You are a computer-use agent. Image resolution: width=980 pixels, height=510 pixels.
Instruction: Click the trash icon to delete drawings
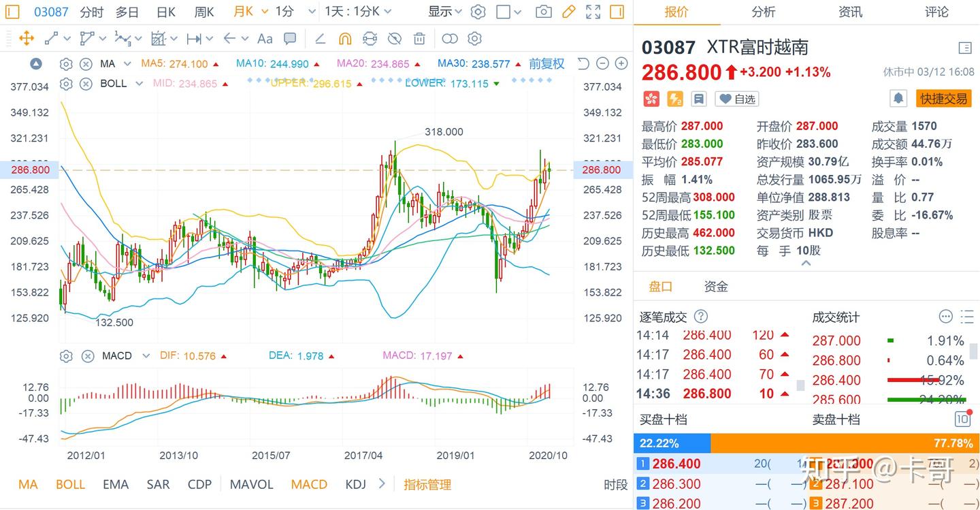coord(419,39)
